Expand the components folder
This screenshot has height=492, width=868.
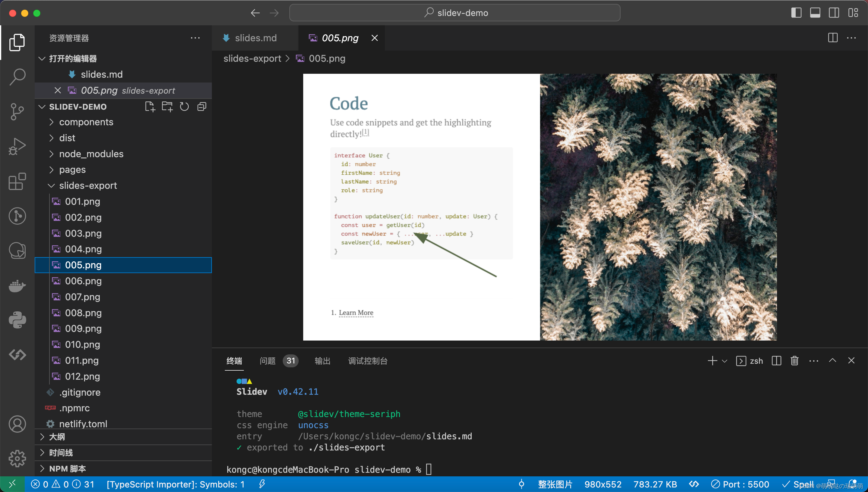pos(86,122)
